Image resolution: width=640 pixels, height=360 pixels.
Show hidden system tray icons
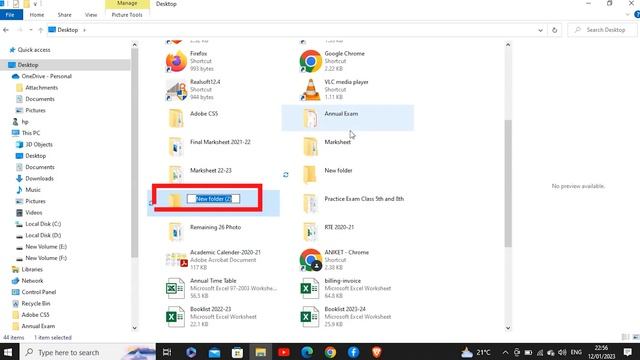(x=505, y=352)
